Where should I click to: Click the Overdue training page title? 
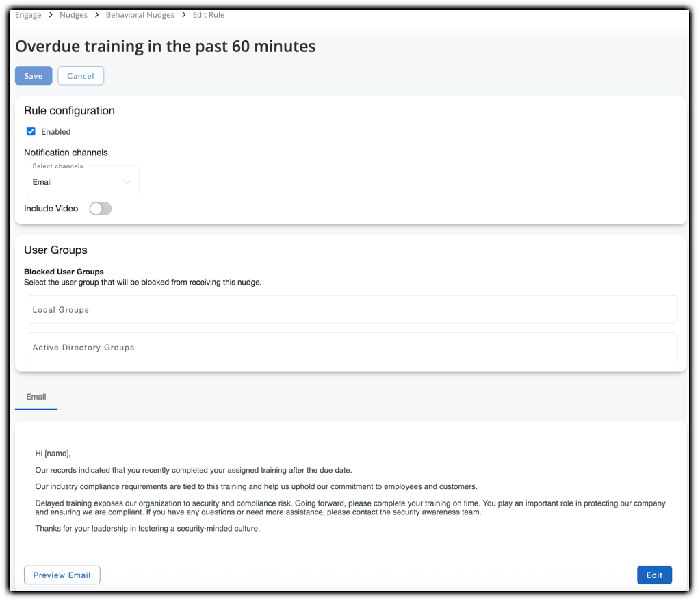point(166,47)
